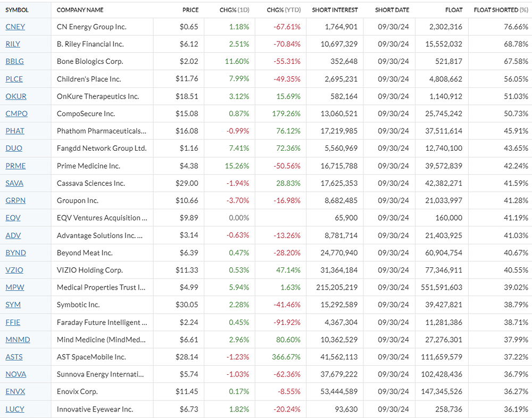Select the LUCY ticker link
Screen dimensions: 532x418
click(x=14, y=409)
